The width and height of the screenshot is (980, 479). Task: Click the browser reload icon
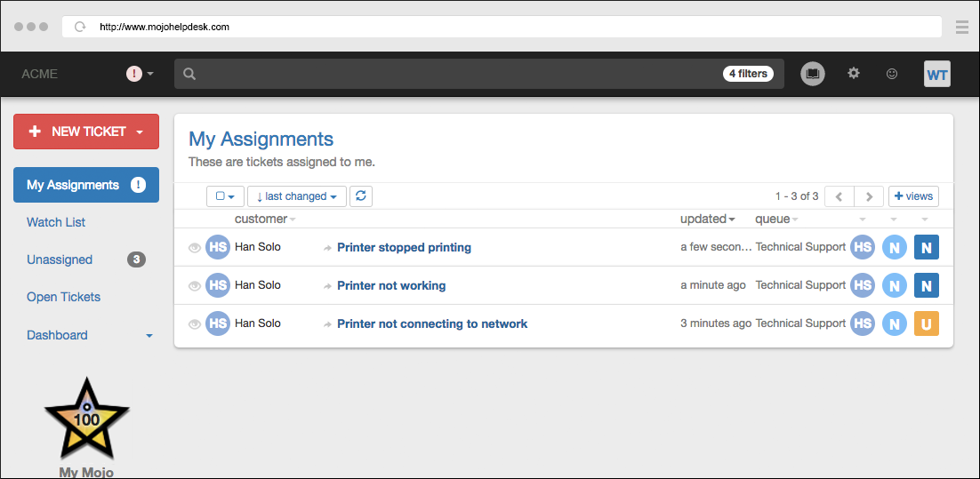(80, 27)
